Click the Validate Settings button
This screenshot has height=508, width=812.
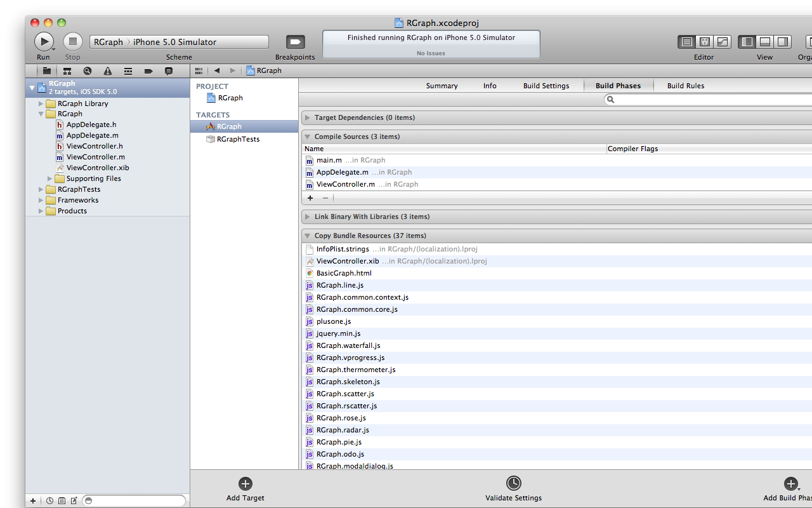point(514,490)
